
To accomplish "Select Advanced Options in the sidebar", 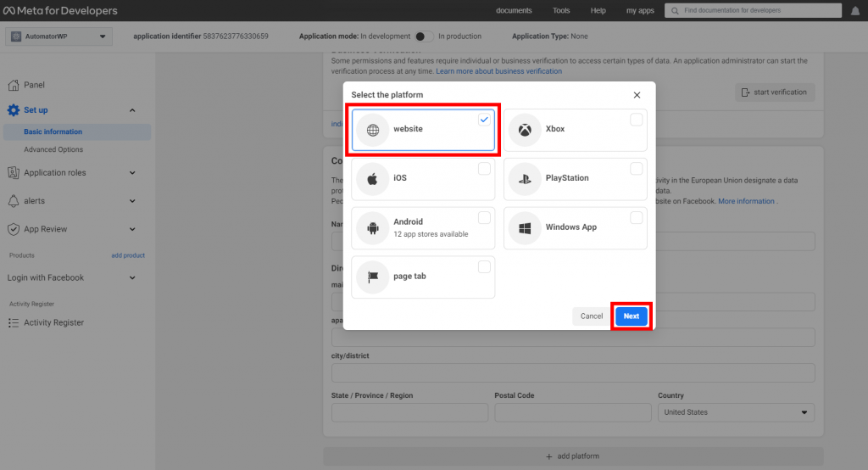I will coord(53,149).
